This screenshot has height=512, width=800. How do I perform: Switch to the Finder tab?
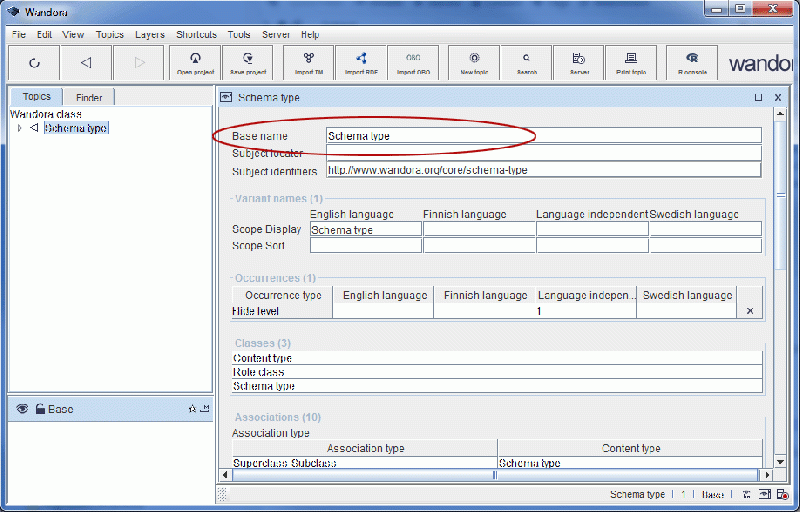coord(89,97)
